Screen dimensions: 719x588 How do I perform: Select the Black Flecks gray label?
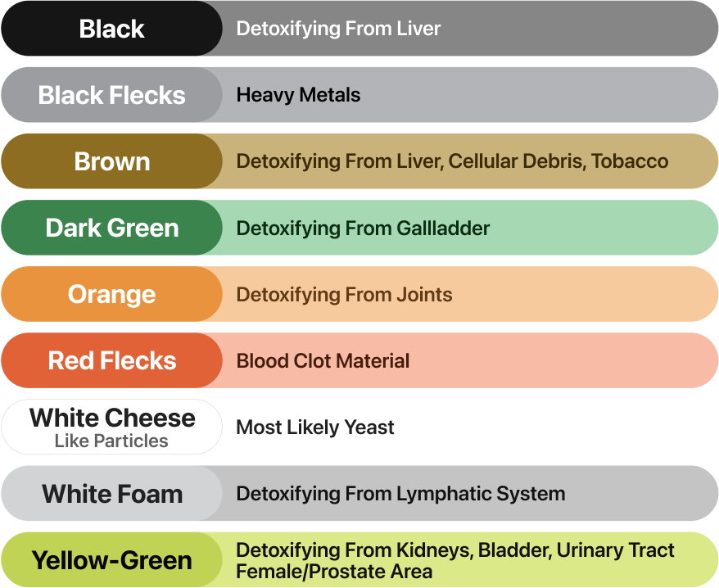(x=111, y=95)
